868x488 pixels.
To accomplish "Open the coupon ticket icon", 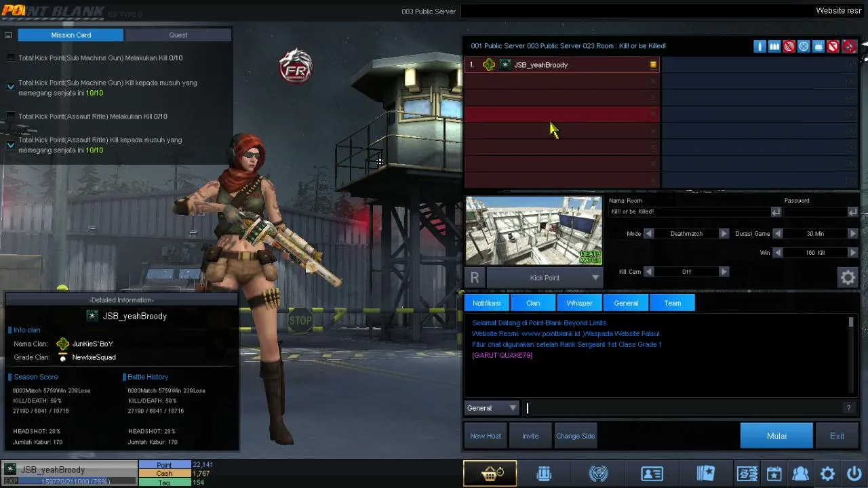I will (x=747, y=474).
